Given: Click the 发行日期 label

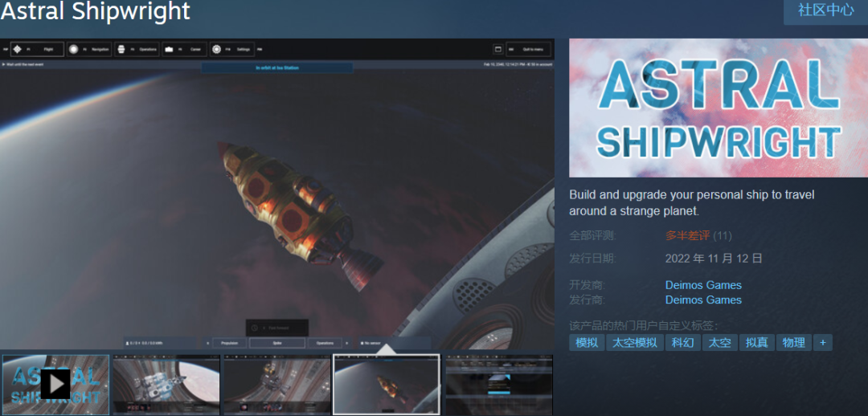Looking at the screenshot, I should click(x=592, y=259).
